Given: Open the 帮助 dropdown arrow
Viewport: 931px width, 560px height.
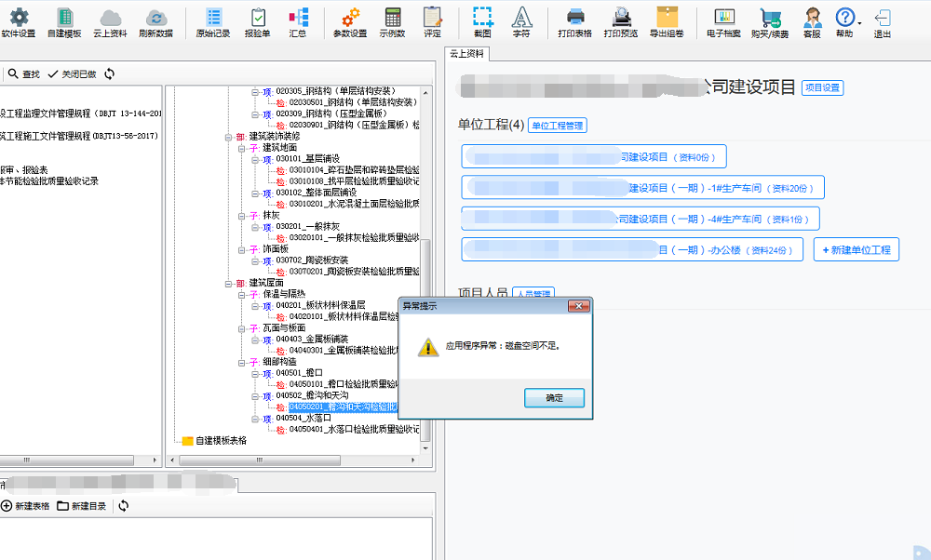Looking at the screenshot, I should tap(859, 22).
